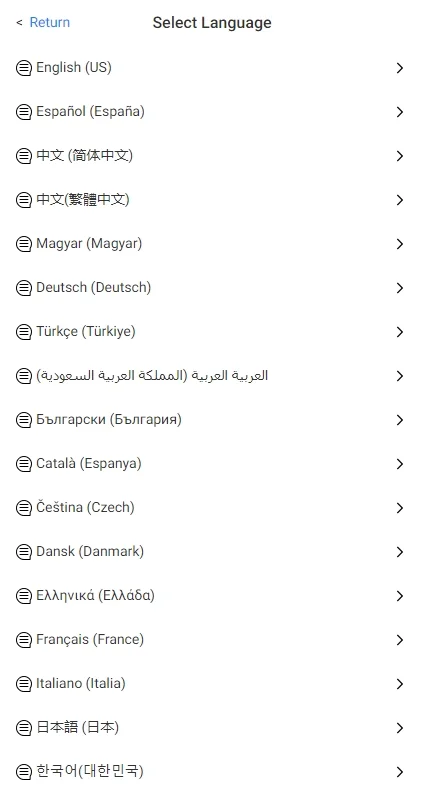The width and height of the screenshot is (424, 800).
Task: Click the speech bubble icon beside English (US)
Action: (23, 68)
